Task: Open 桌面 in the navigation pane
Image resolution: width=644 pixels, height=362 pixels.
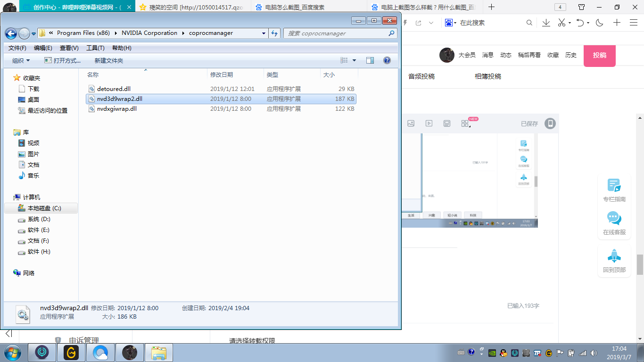Action: click(33, 100)
